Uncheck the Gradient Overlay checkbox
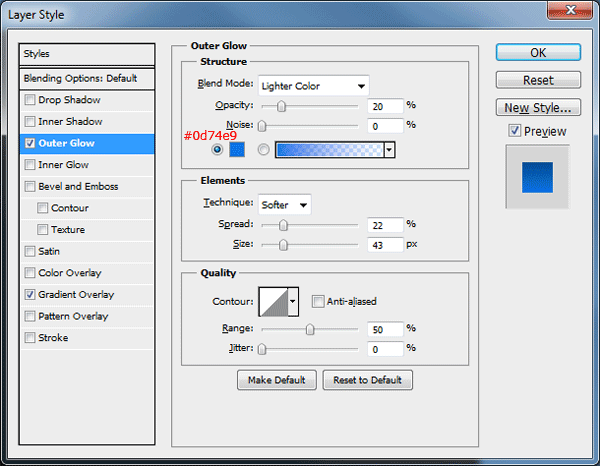Viewport: 600px width, 466px height. [x=30, y=295]
